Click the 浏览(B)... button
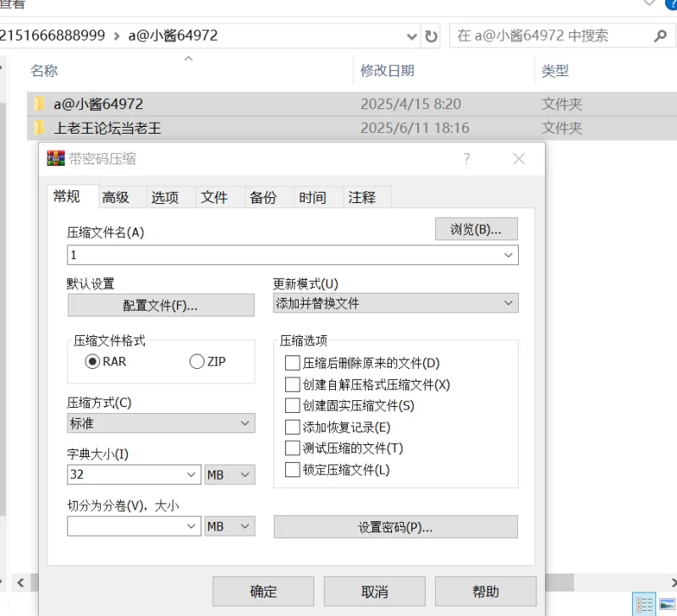The width and height of the screenshot is (677, 616). point(476,228)
